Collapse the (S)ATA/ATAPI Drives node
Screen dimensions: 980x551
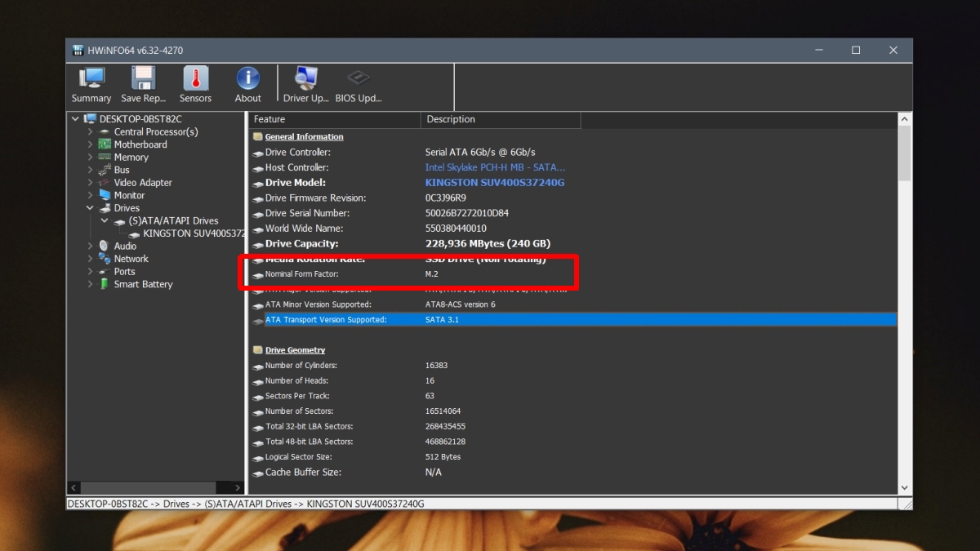click(x=105, y=220)
